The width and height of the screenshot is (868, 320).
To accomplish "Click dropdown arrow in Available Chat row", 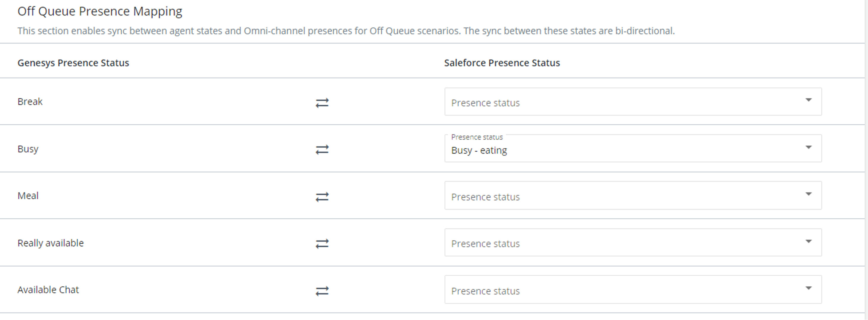I will (809, 288).
